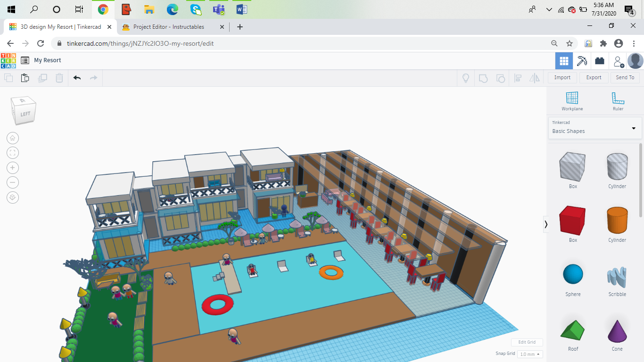
Task: Open the Chrome three-dot menu
Action: pyautogui.click(x=634, y=43)
